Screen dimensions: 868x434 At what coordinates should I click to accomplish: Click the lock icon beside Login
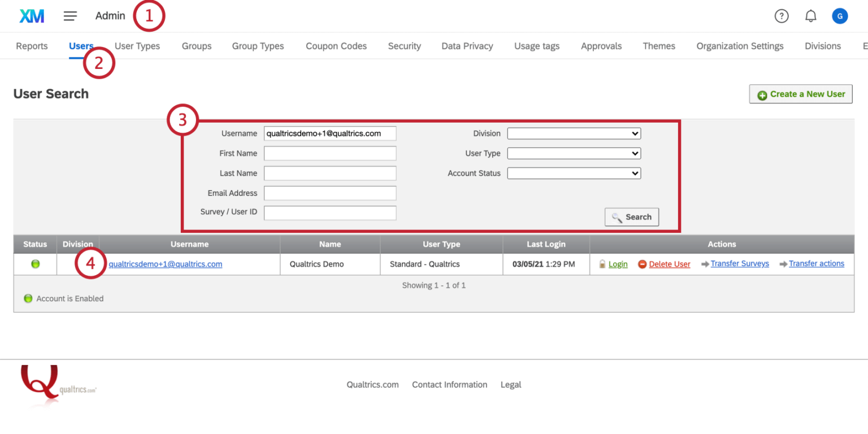(603, 264)
